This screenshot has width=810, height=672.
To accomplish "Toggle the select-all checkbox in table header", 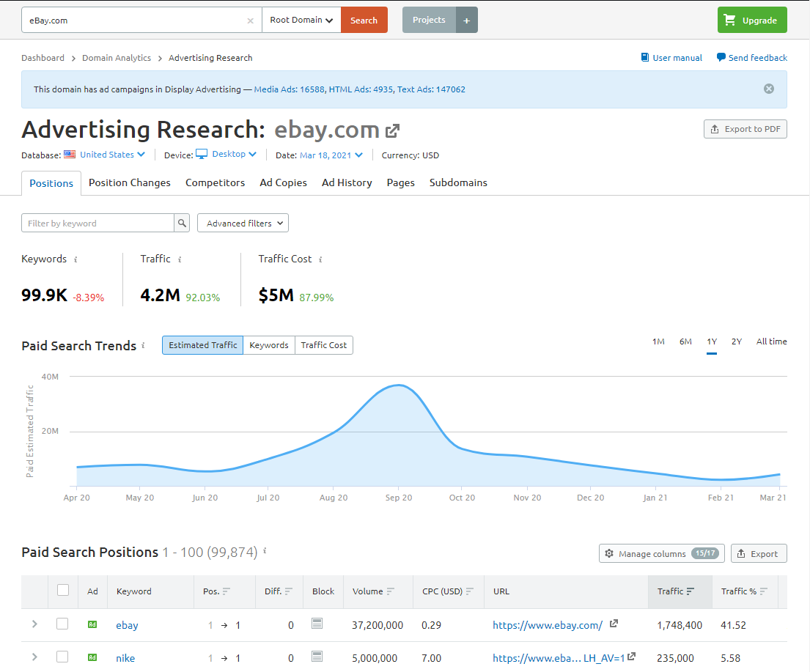I will (63, 590).
